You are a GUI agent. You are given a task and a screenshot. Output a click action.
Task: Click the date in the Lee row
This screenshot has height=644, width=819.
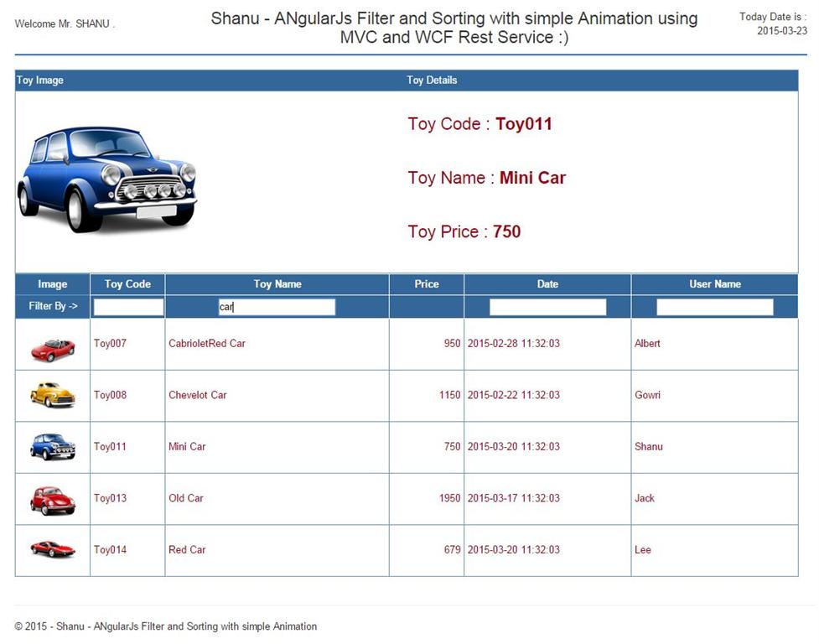click(x=513, y=549)
